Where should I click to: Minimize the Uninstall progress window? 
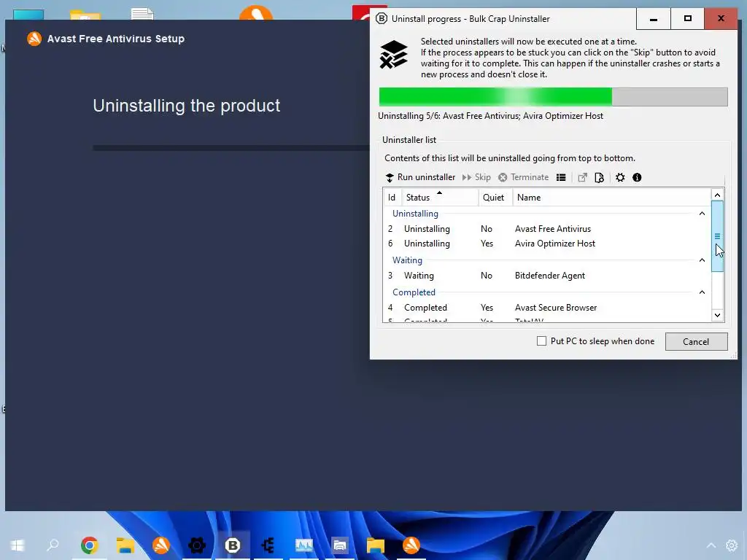(x=654, y=18)
